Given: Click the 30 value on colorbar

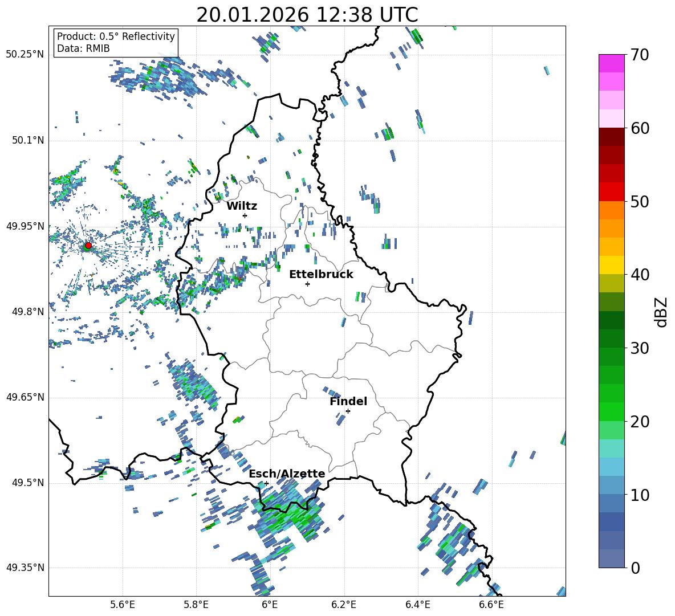Looking at the screenshot, I should click(640, 348).
